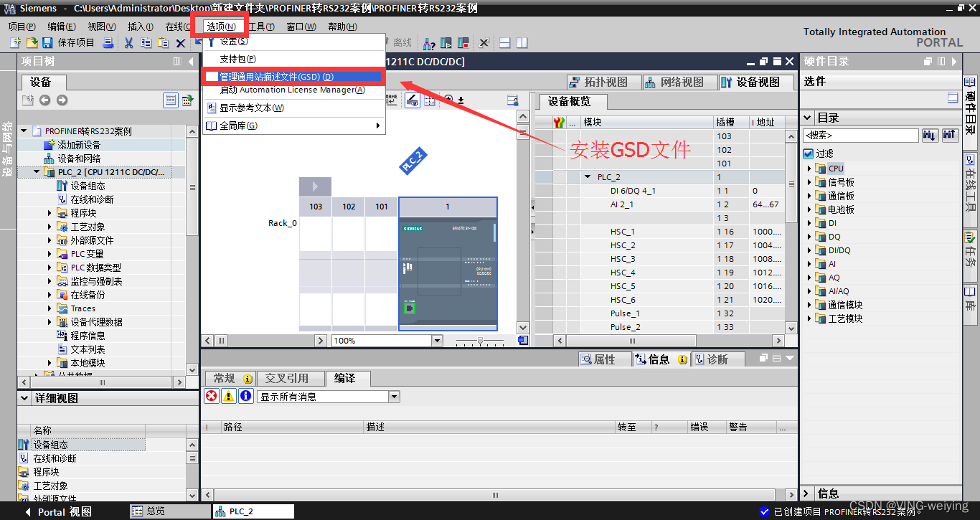This screenshot has width=980, height=520.
Task: Click the copy toolbar icon
Action: click(146, 43)
